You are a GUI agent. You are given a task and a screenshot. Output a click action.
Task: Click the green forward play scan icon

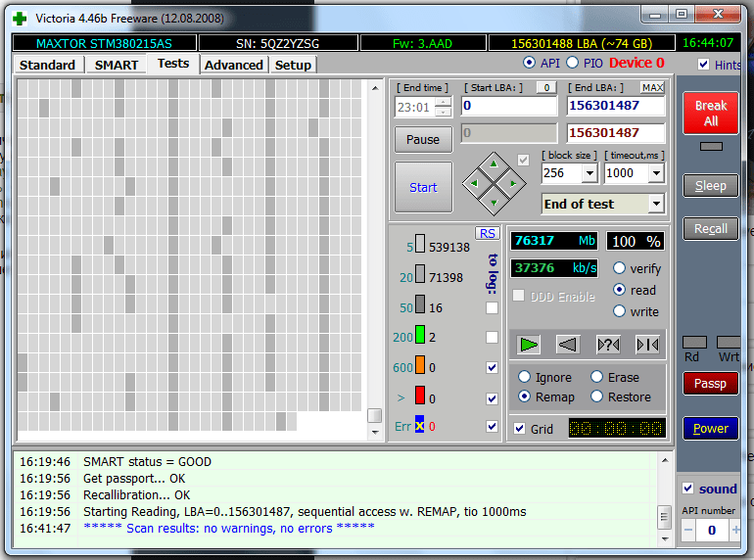click(x=529, y=344)
